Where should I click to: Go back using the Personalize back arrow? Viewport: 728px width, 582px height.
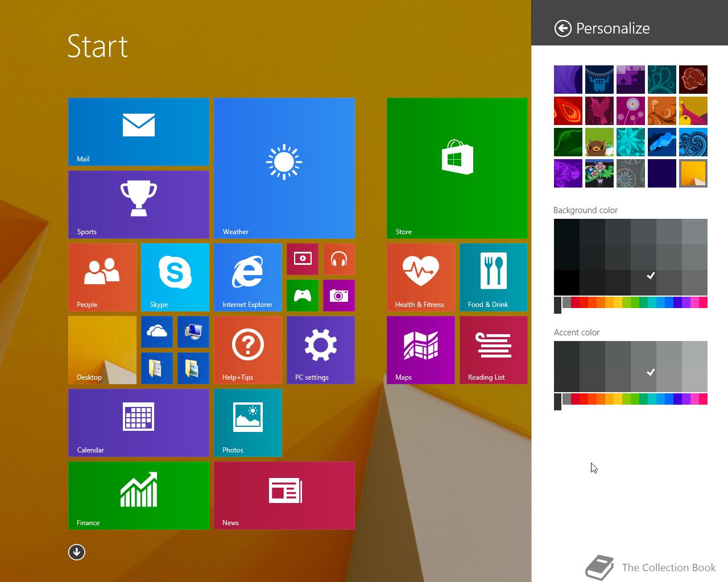coord(562,28)
